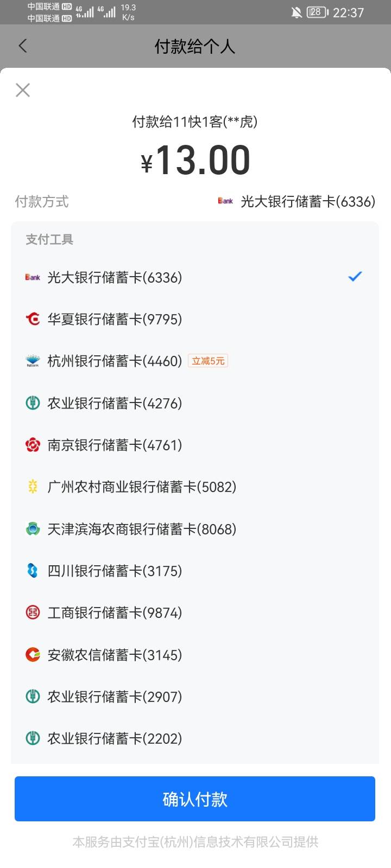Tap the Guangzhou Rural Commercial Bank icon
Viewport: 391px width, 868px height.
click(33, 487)
